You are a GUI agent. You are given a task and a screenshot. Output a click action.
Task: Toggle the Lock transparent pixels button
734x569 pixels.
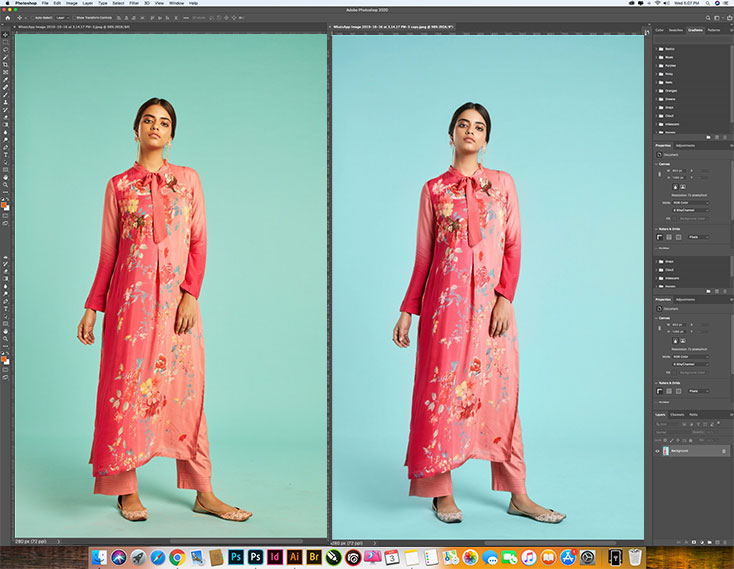(665, 440)
